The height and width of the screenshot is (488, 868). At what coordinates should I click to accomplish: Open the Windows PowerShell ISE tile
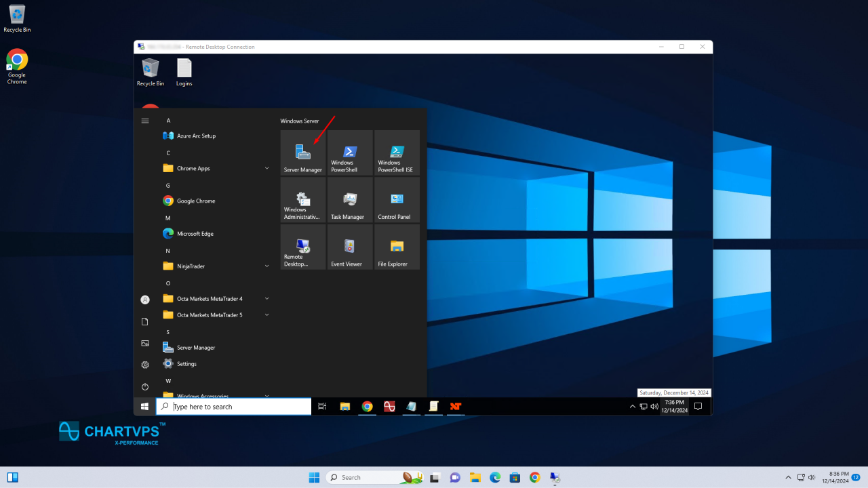(397, 152)
